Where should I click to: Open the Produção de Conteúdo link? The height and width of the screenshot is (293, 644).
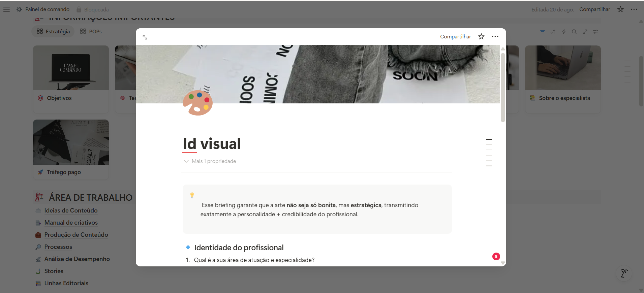[76, 235]
